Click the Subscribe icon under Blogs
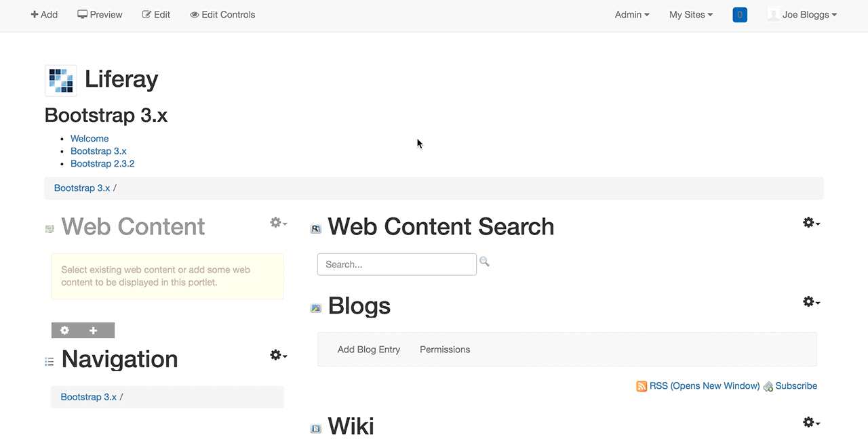This screenshot has width=868, height=443. [768, 386]
